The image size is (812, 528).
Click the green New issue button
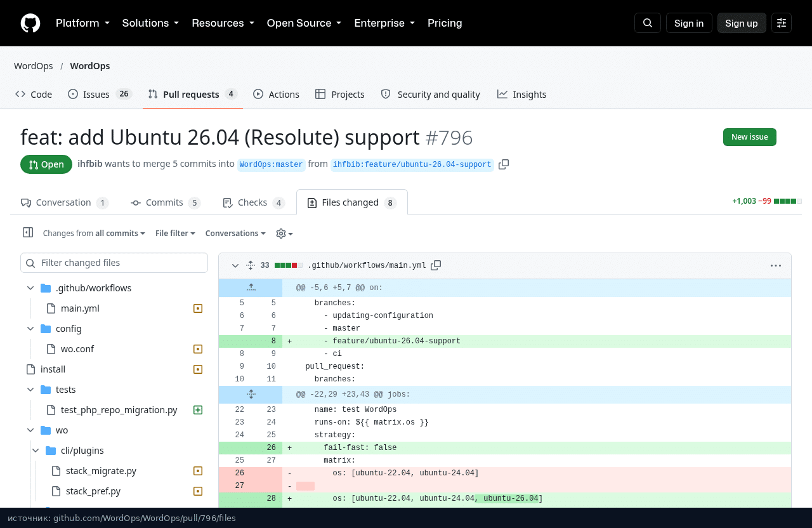coord(749,137)
